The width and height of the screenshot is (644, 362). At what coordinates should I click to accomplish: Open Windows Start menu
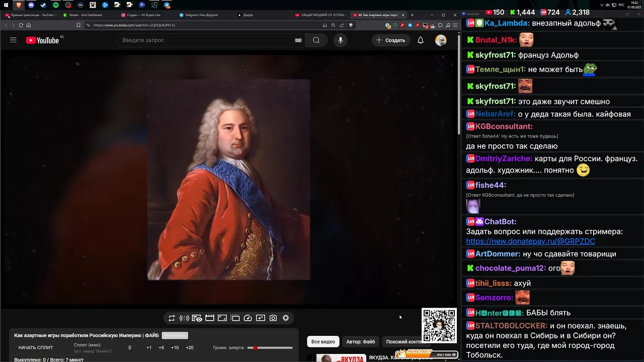point(6,5)
